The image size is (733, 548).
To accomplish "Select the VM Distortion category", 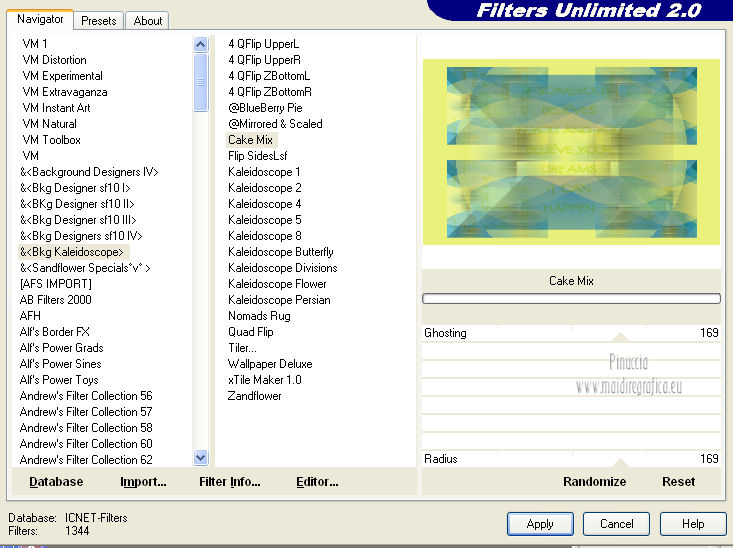I will (54, 60).
